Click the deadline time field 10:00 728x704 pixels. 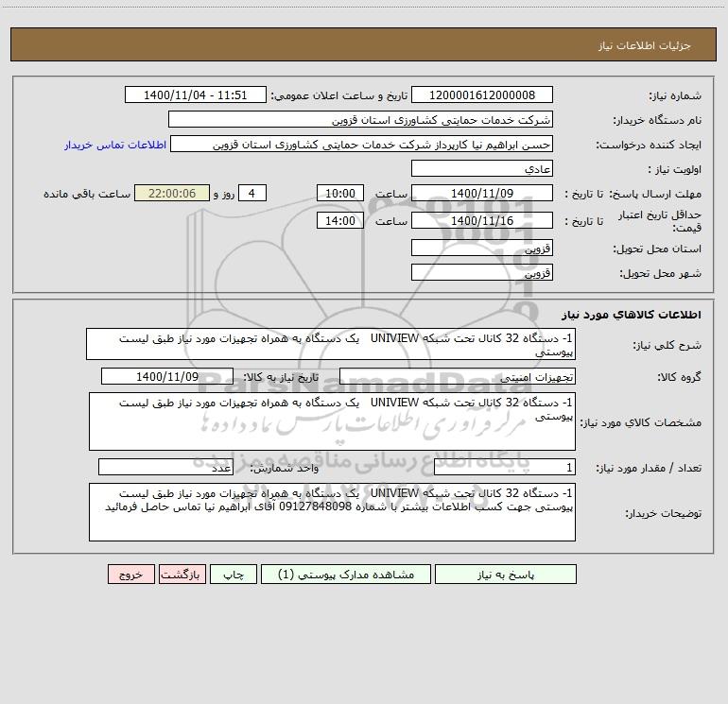coord(339,193)
